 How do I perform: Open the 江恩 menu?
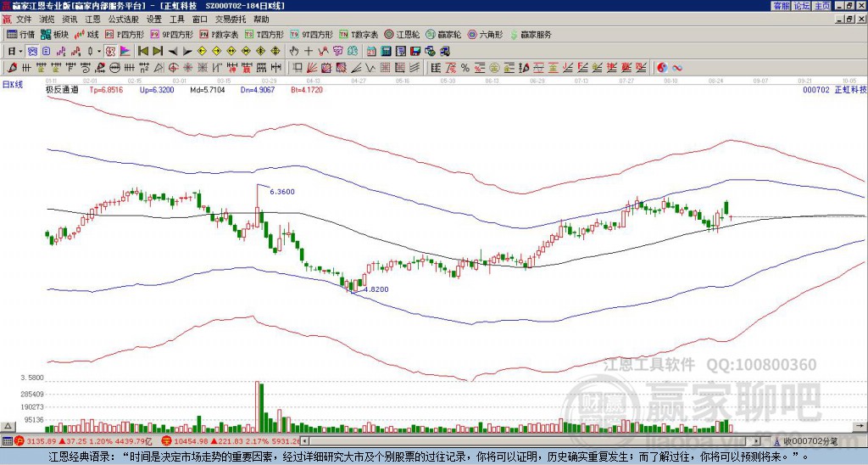(x=92, y=20)
